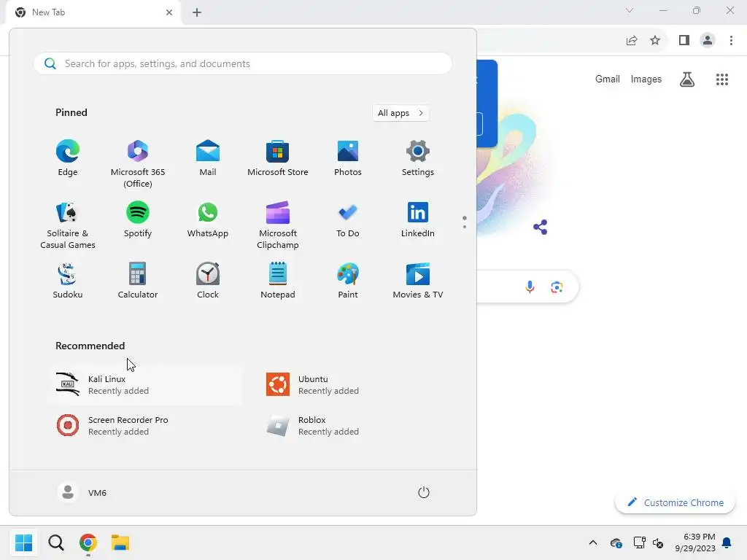Launch Paint
This screenshot has width=747, height=560.
[x=348, y=281]
